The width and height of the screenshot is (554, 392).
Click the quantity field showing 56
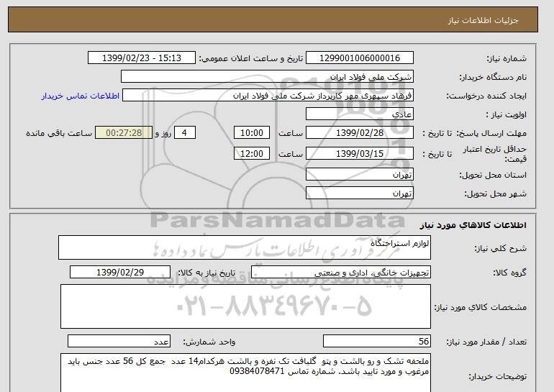[x=376, y=341]
